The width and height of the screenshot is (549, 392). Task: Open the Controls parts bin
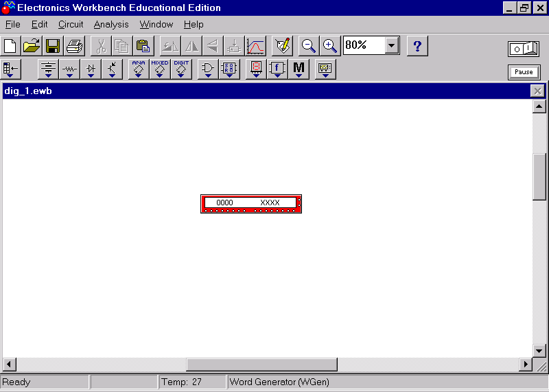(x=277, y=69)
